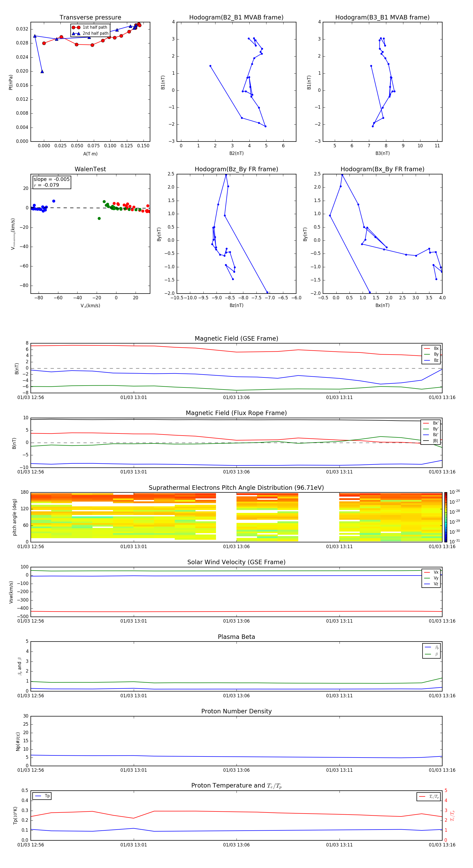Click the '1st half path' legend entry

coord(90,27)
